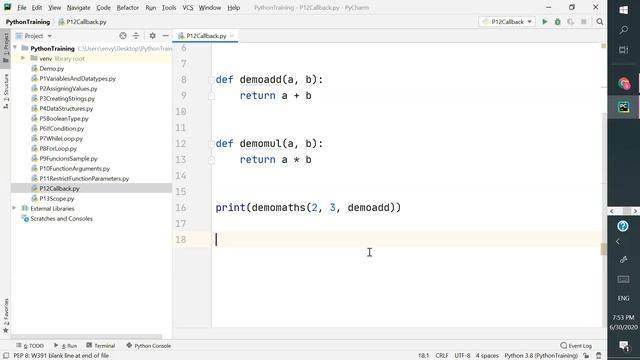Open the Terminal tool window
Image resolution: width=640 pixels, height=360 pixels.
101,346
